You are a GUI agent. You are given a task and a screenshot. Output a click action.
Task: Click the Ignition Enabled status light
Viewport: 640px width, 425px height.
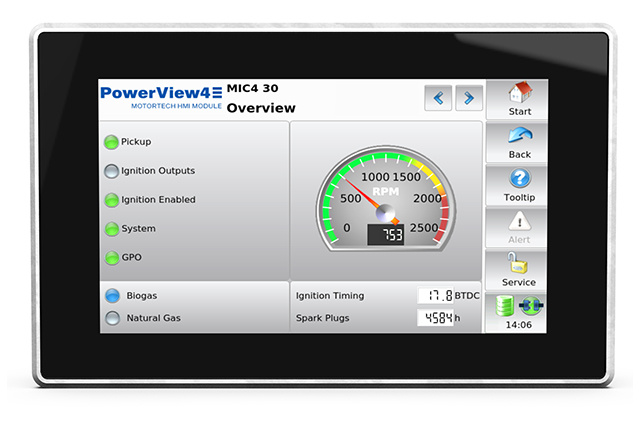point(112,200)
